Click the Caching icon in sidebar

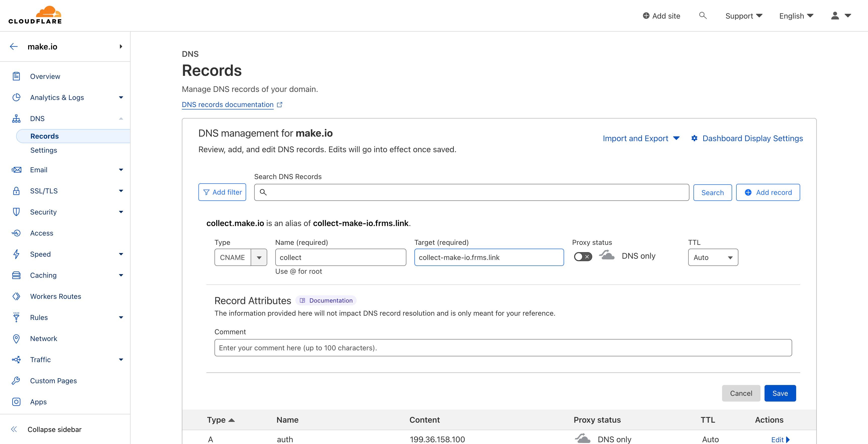pos(16,275)
